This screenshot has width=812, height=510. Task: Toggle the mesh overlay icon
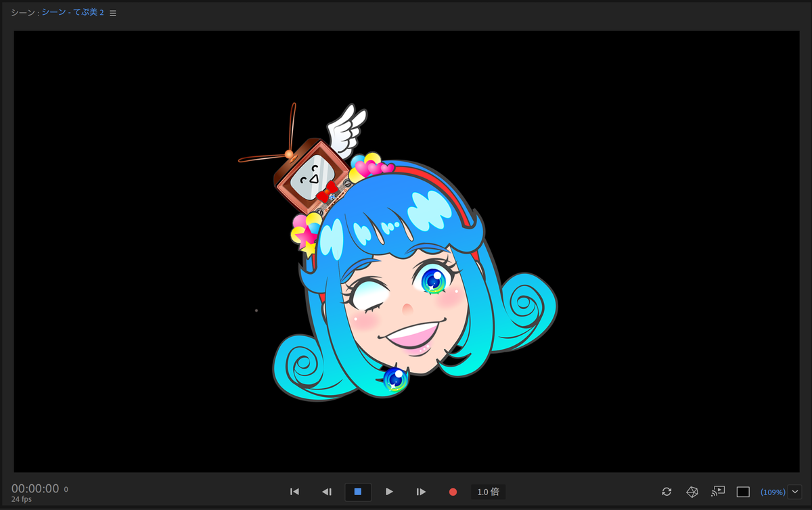pos(692,492)
